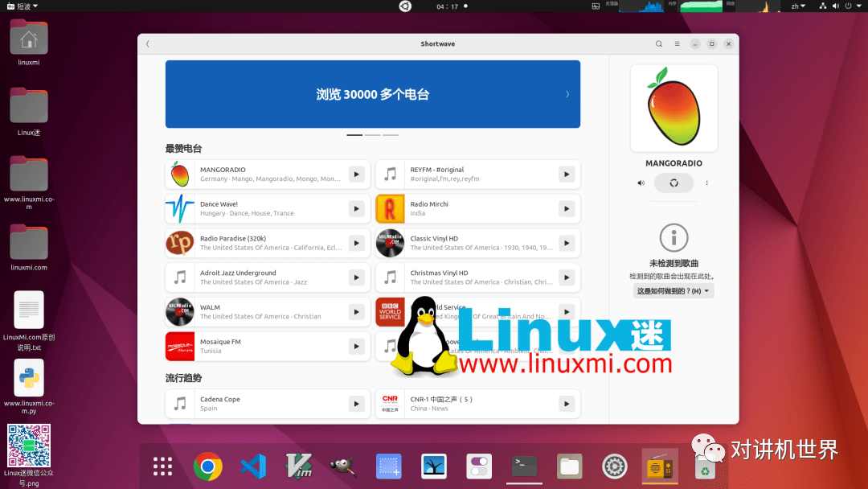Play the WALM station
The image size is (868, 489).
tap(357, 312)
